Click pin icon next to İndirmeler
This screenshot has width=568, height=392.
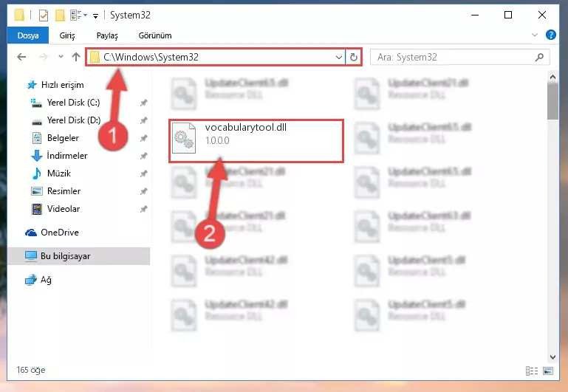(144, 156)
